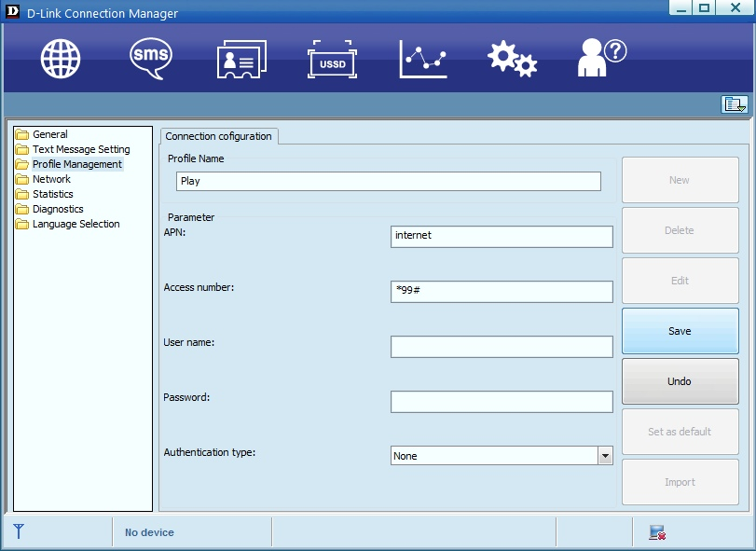This screenshot has width=756, height=551.
Task: Open the help user icon
Action: (x=602, y=58)
